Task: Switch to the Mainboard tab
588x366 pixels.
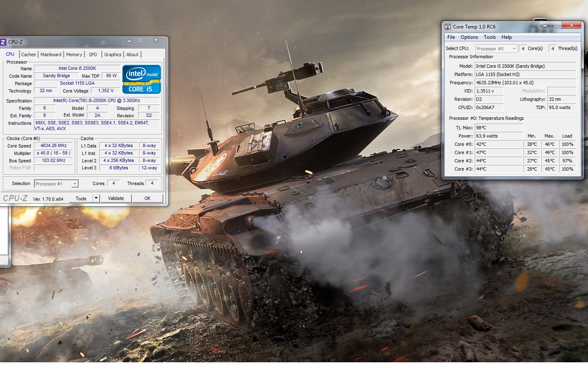Action: 51,55
